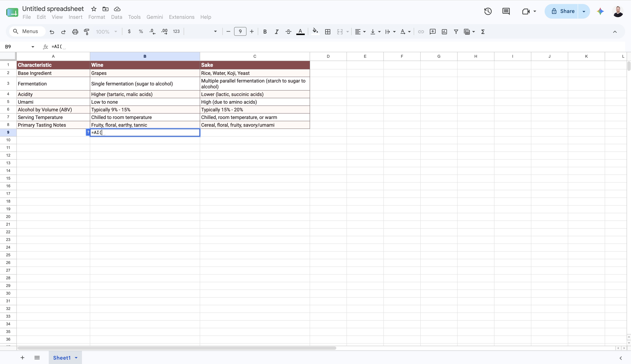Open all comments panel
Viewport: 631px width, 364px height.
[x=506, y=11]
